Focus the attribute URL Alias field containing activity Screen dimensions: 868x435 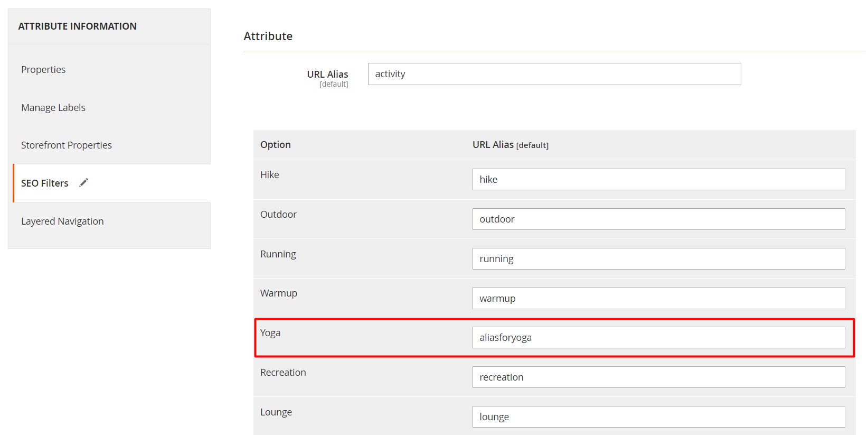tap(554, 74)
